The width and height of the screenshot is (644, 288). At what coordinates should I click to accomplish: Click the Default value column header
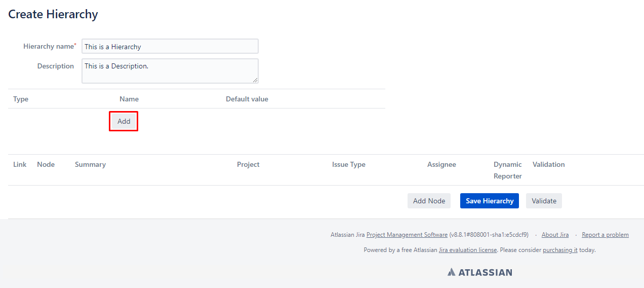pyautogui.click(x=247, y=99)
